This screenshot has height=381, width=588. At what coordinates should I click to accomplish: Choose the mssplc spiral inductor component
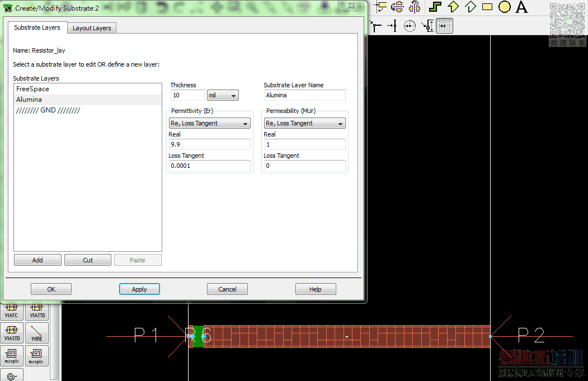click(x=12, y=355)
